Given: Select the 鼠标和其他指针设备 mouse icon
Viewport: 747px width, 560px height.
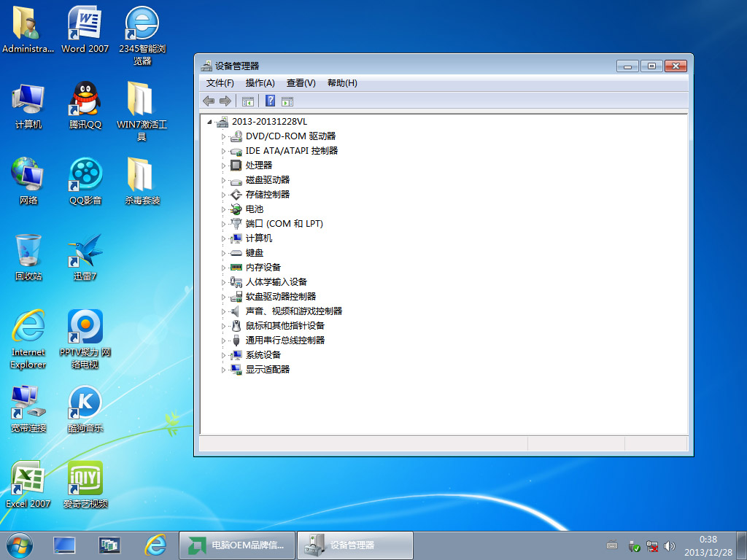Looking at the screenshot, I should point(236,326).
